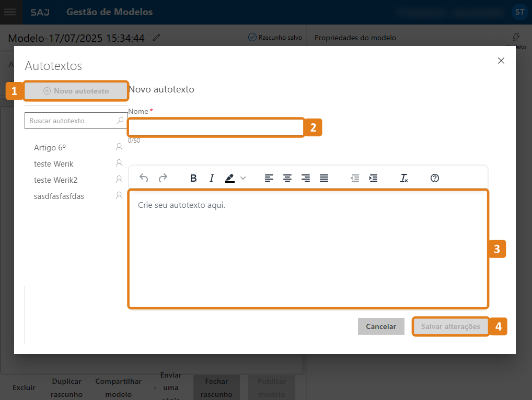Justify the text alignment
Viewport: 532px width, 400px height.
[324, 178]
